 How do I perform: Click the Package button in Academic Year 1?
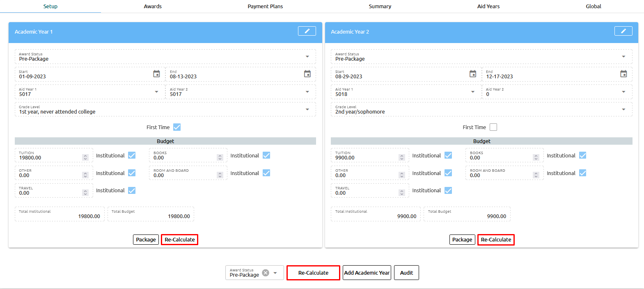pos(146,240)
